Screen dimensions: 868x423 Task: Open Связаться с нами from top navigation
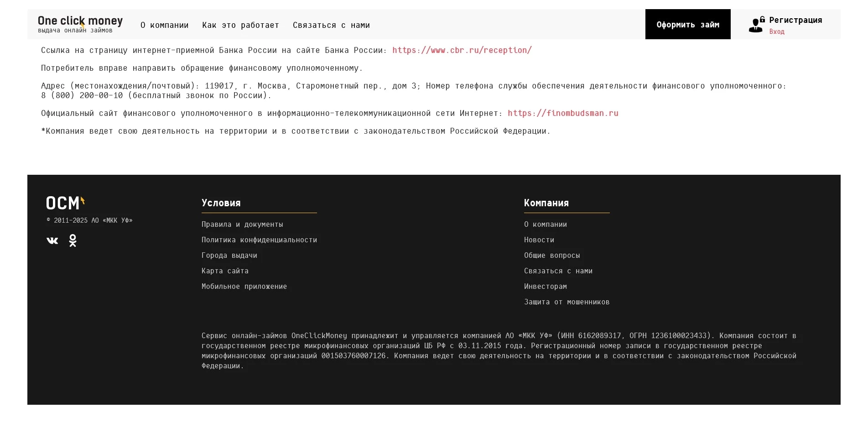[331, 25]
